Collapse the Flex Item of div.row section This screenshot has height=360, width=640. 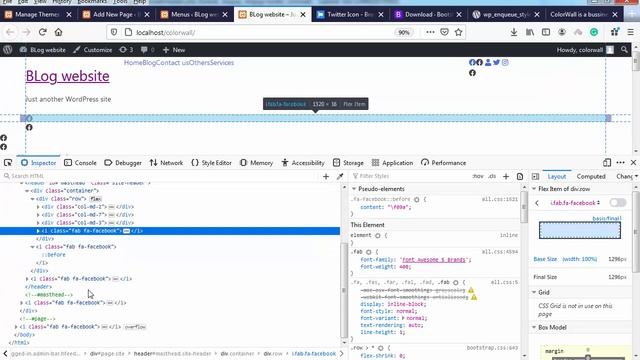534,189
